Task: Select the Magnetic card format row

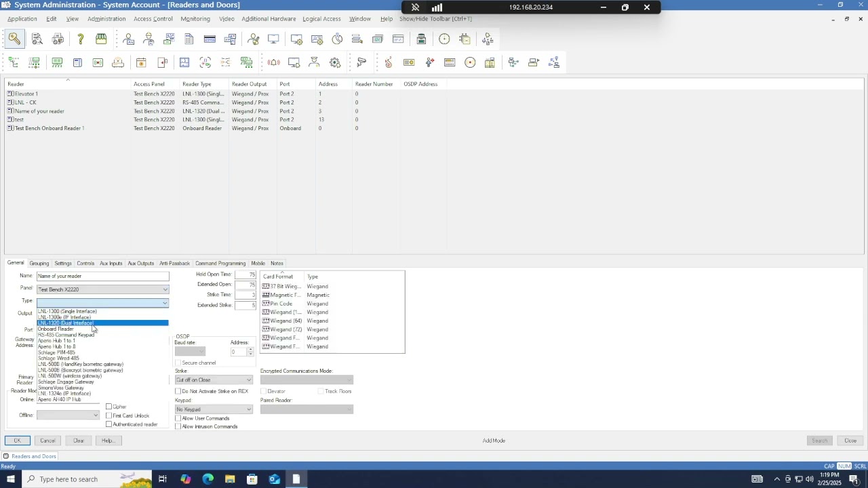Action: pyautogui.click(x=332, y=295)
